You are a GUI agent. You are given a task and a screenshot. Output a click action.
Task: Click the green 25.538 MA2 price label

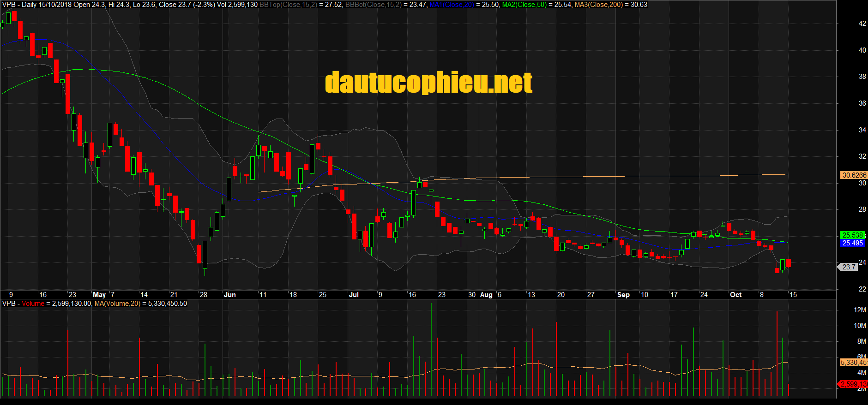[x=852, y=235]
